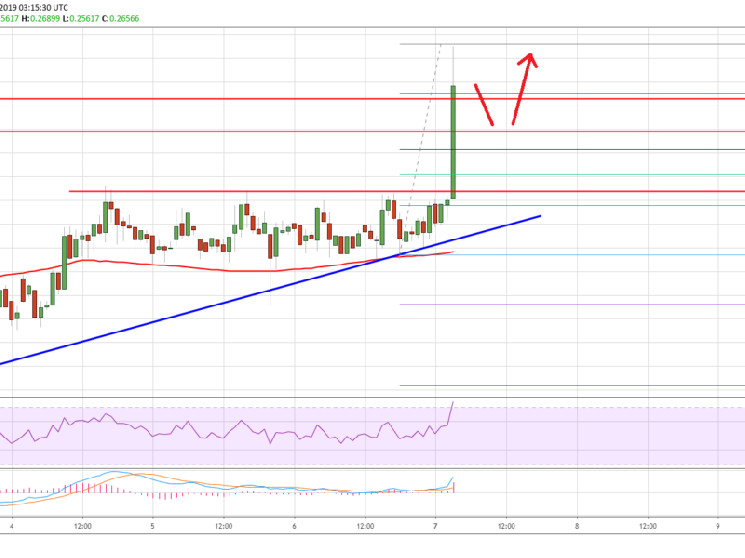Click the high value H:0.26899

[x=41, y=19]
